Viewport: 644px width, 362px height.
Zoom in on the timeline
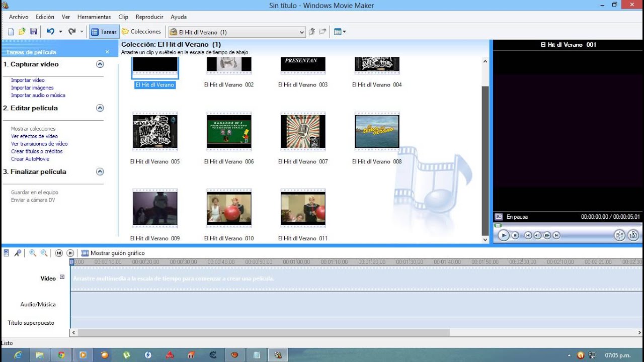[x=33, y=253]
